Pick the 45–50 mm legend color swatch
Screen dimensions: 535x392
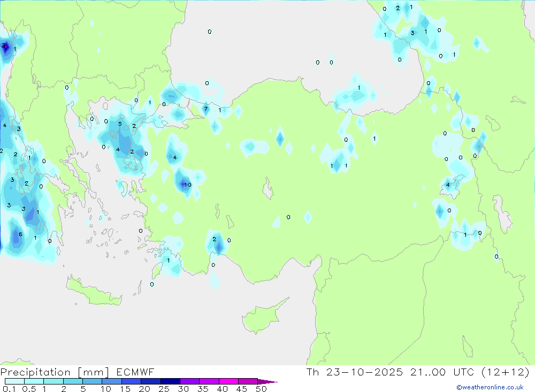(248, 381)
